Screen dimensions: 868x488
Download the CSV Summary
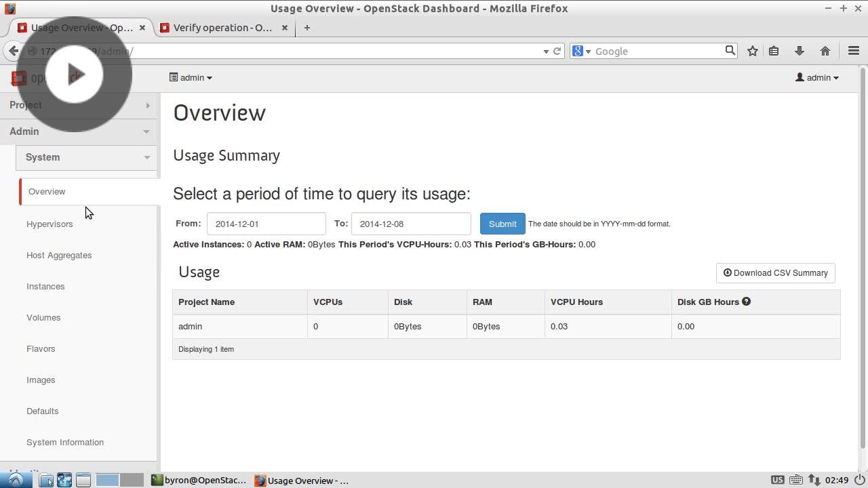775,272
